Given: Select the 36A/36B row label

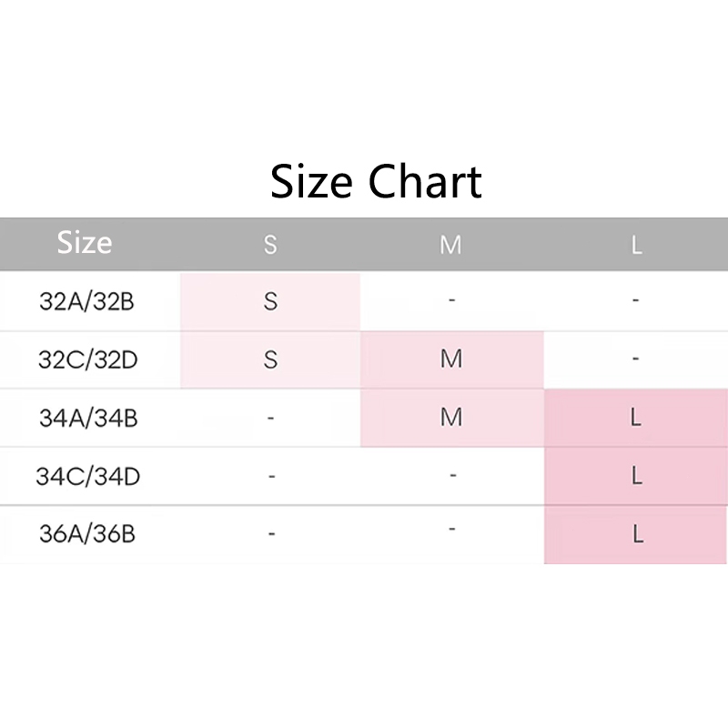Looking at the screenshot, I should point(87,534).
